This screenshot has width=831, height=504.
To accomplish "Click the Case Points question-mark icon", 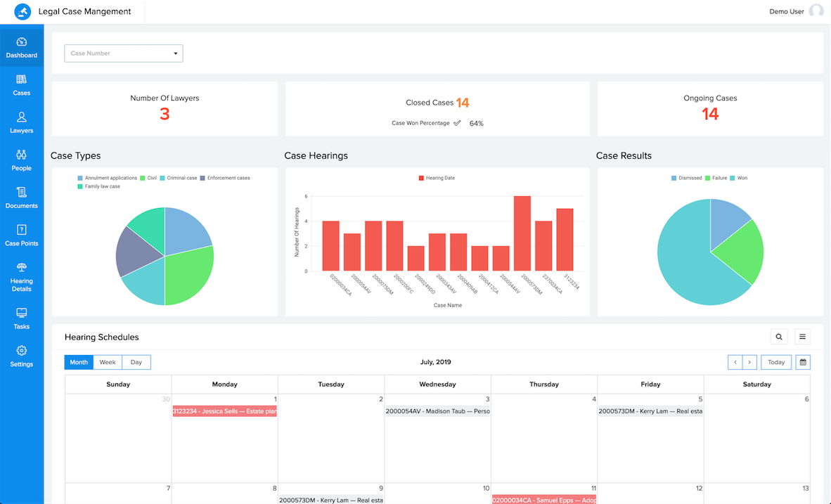I will tap(22, 229).
